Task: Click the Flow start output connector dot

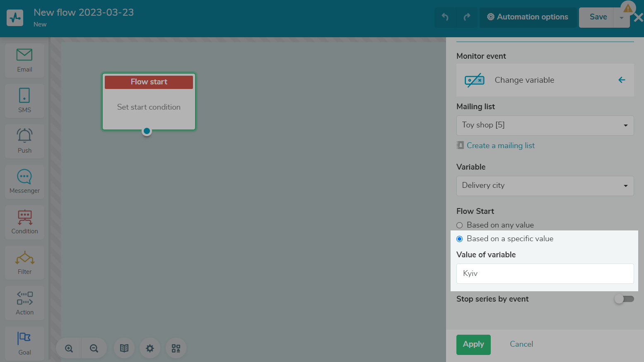Action: tap(147, 131)
